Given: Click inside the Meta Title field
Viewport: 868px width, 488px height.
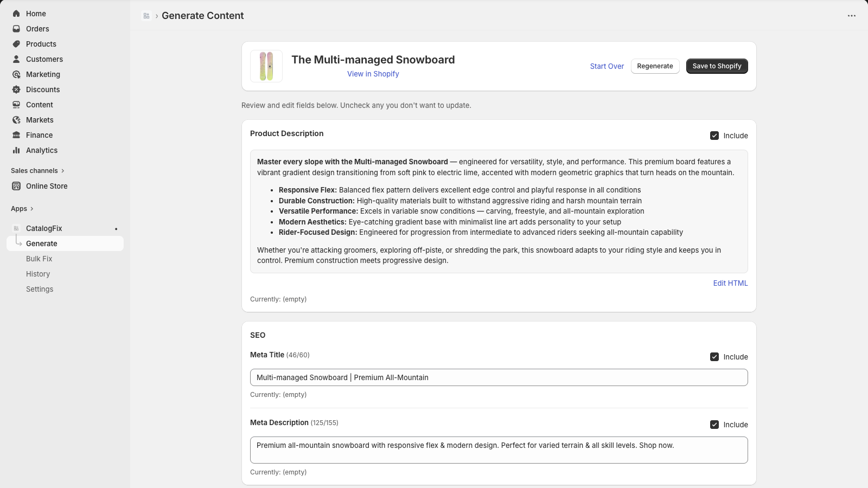Looking at the screenshot, I should (x=498, y=377).
